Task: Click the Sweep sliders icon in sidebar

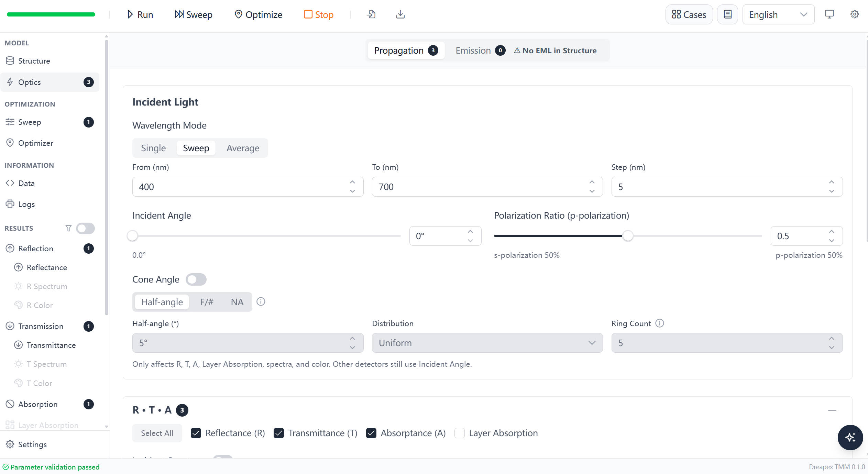Action: pyautogui.click(x=10, y=122)
